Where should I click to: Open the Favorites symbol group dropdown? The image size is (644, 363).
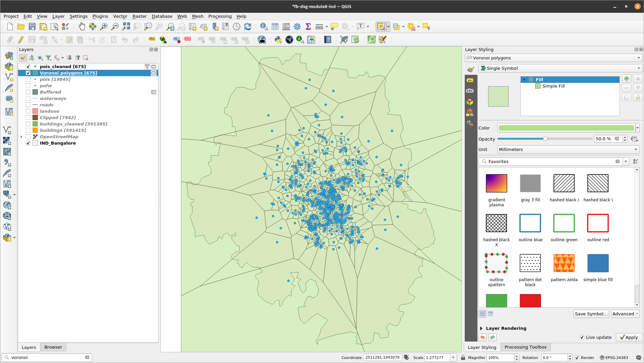[626, 161]
